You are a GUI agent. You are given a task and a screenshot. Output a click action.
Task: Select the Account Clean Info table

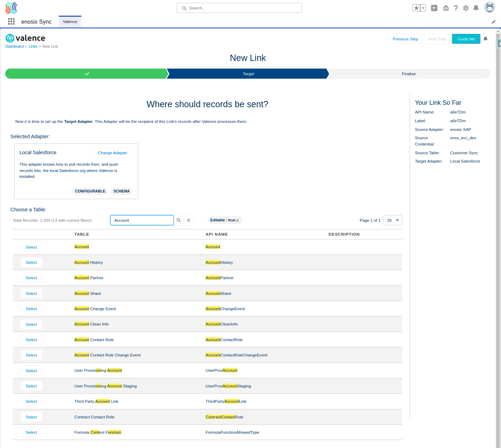pyautogui.click(x=31, y=324)
